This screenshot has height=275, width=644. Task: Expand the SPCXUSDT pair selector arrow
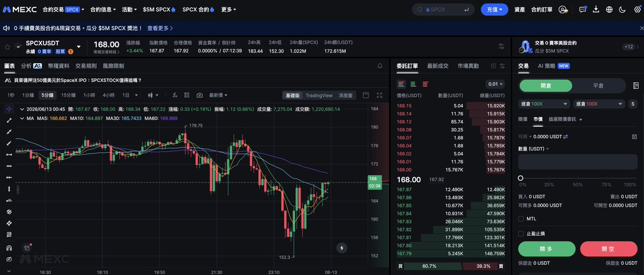79,47
